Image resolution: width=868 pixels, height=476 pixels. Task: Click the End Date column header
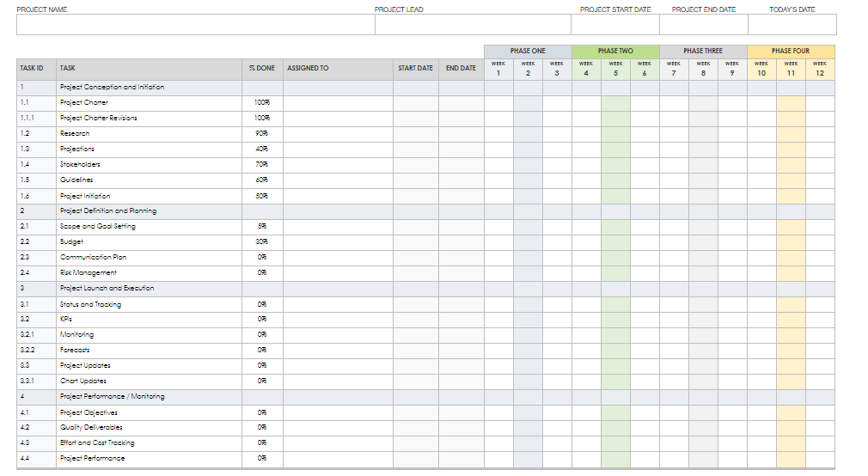click(x=462, y=70)
